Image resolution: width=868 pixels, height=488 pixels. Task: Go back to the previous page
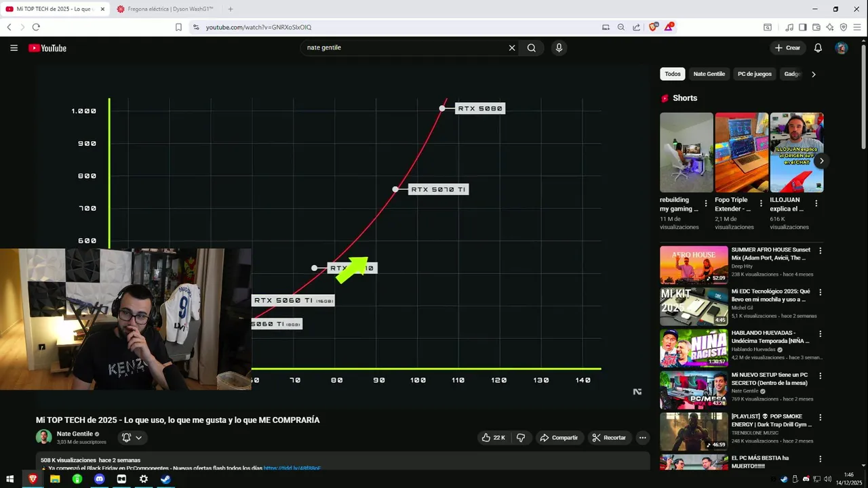click(x=9, y=27)
